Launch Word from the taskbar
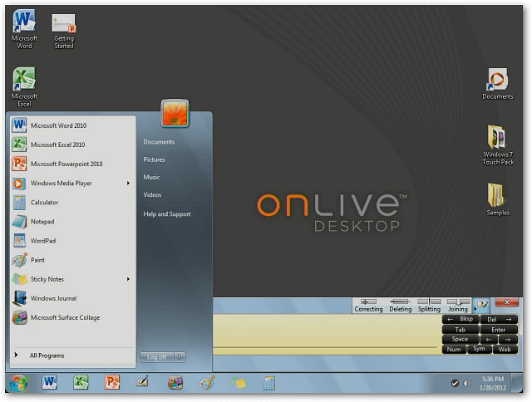Image resolution: width=532 pixels, height=402 pixels. point(50,383)
